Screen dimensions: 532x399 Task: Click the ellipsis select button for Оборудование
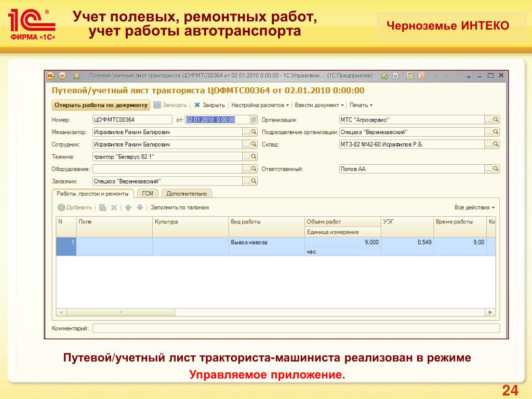click(246, 169)
